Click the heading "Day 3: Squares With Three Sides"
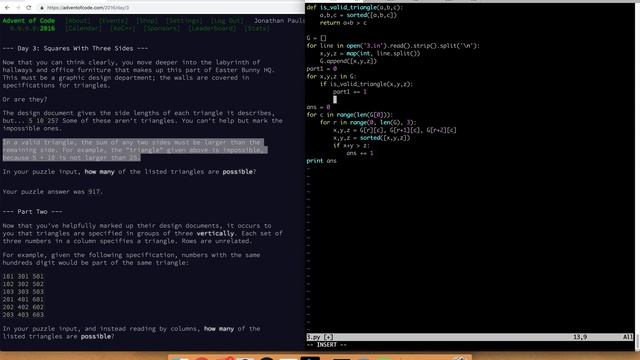Image resolution: width=640 pixels, height=360 pixels. coord(76,48)
